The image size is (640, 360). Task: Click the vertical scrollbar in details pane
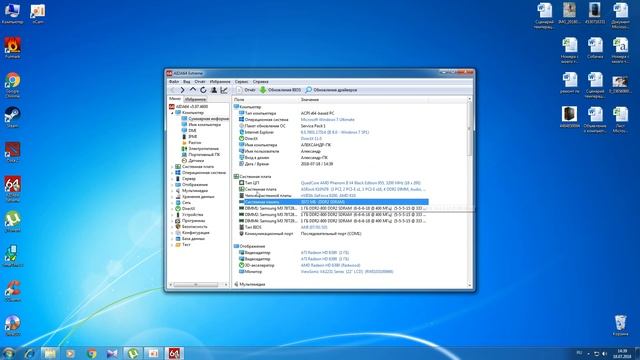click(469, 192)
